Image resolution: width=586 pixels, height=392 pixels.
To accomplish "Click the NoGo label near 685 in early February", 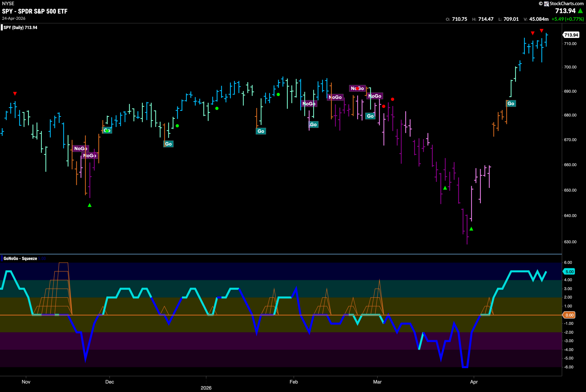I will pos(309,103).
